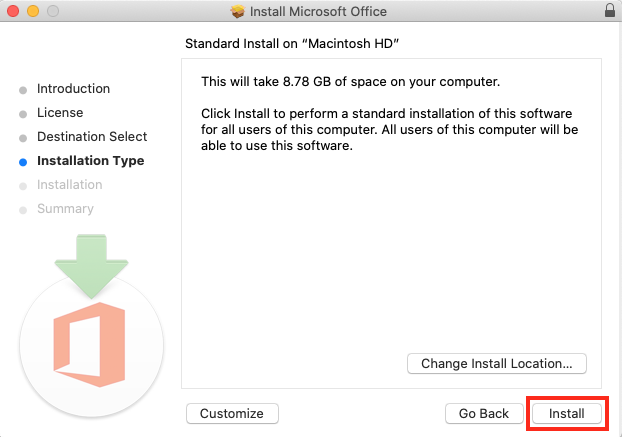The width and height of the screenshot is (622, 437).
Task: Click the dimmed Summary step
Action: tap(65, 209)
